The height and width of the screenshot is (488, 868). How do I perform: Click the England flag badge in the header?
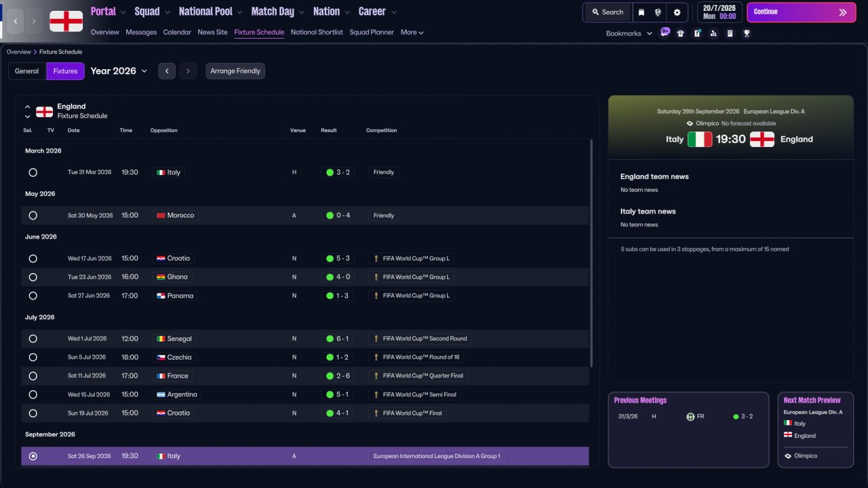click(66, 21)
